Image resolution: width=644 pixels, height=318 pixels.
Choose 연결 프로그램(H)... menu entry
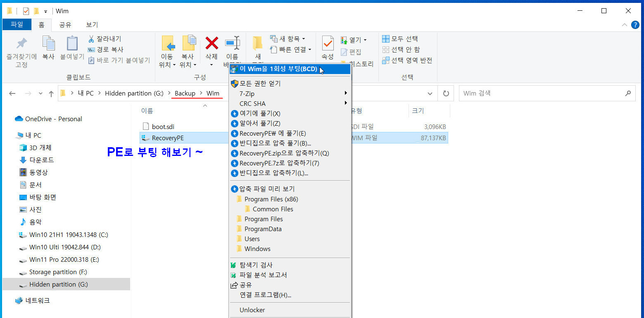(x=290, y=295)
